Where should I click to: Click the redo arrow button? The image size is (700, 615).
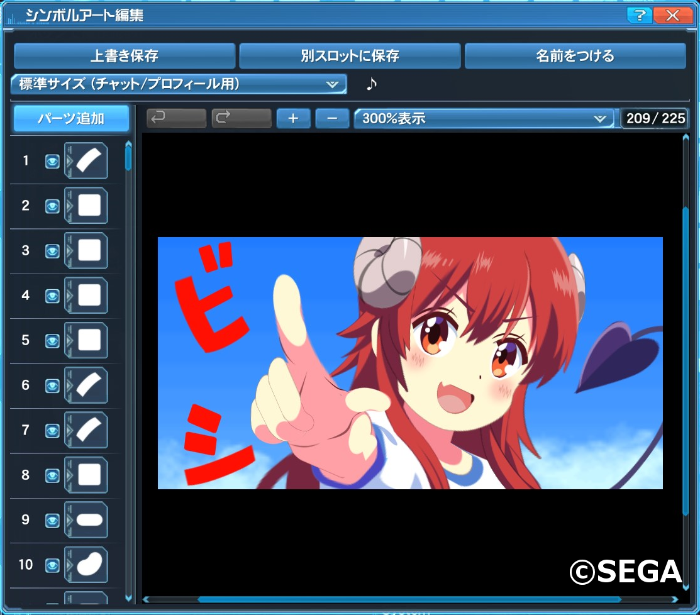[242, 118]
